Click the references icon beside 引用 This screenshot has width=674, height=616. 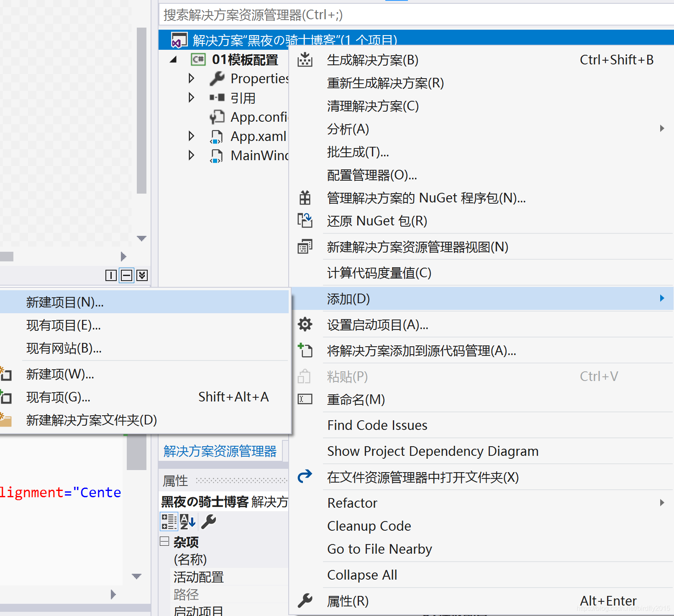coord(217,98)
